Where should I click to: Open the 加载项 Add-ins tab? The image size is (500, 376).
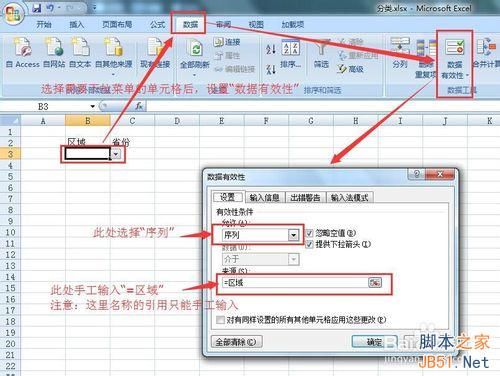point(293,24)
